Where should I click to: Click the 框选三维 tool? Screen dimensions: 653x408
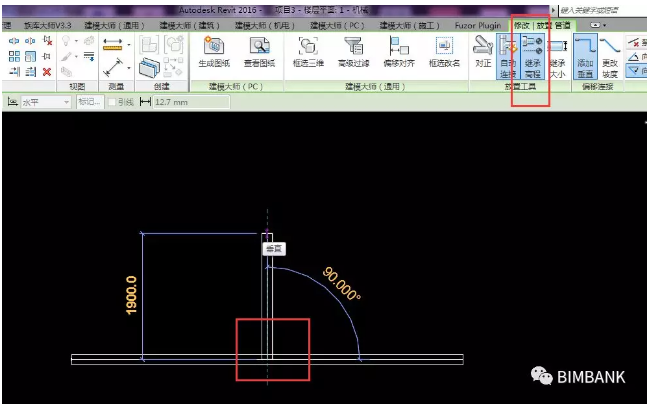[x=308, y=52]
